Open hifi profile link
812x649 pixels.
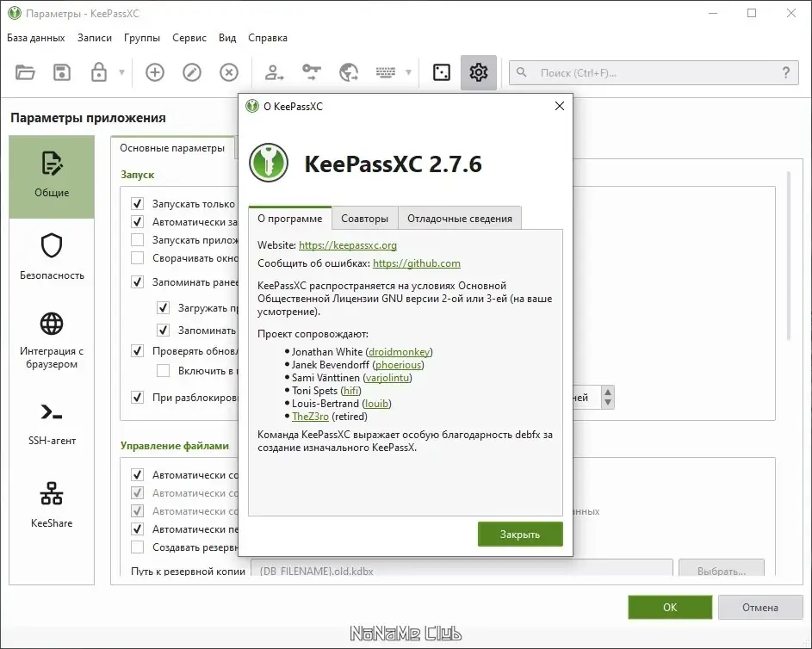click(x=350, y=391)
